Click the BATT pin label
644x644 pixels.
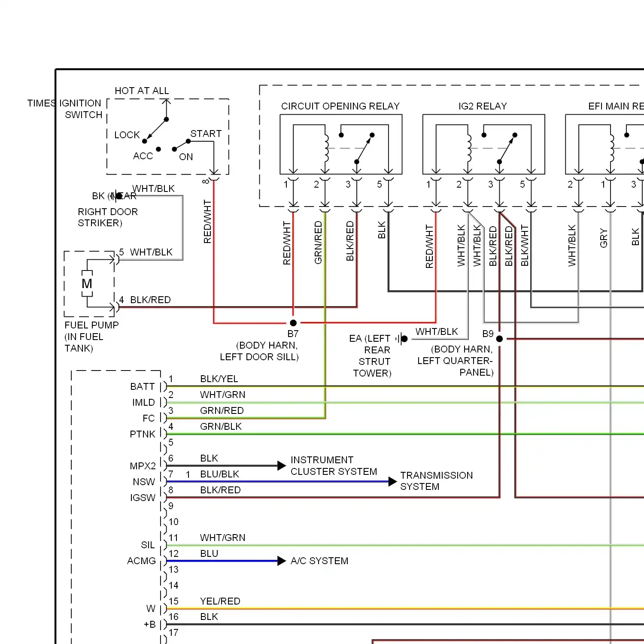[x=142, y=386]
